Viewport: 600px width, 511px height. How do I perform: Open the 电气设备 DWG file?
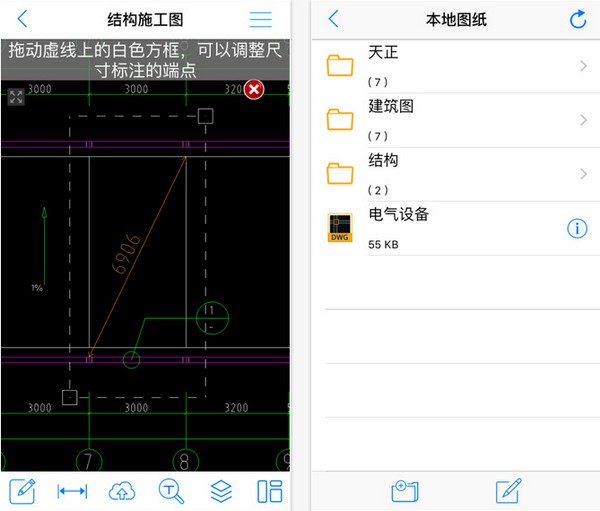[455, 229]
